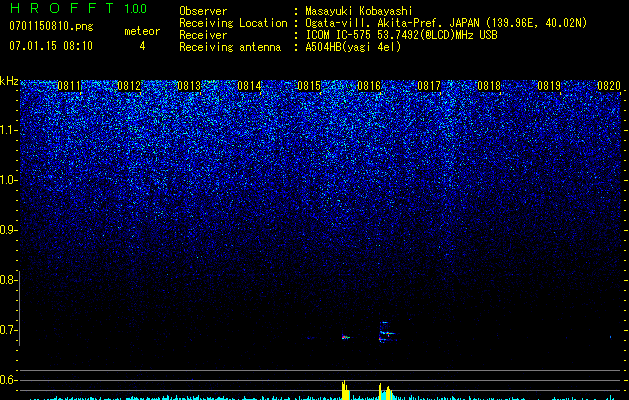Viewport: 629px width, 400px height.
Task: Click the meteor echo near 0816 in spectrogram
Action: click(387, 332)
